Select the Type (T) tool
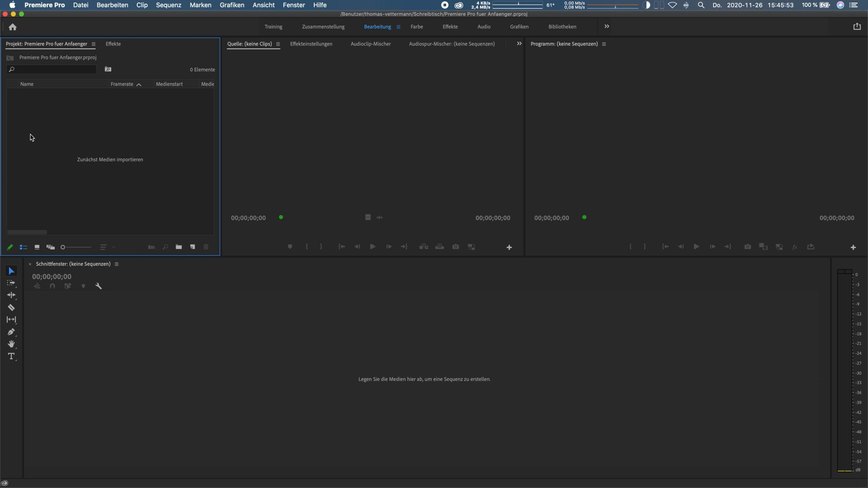The image size is (868, 488). [x=11, y=356]
